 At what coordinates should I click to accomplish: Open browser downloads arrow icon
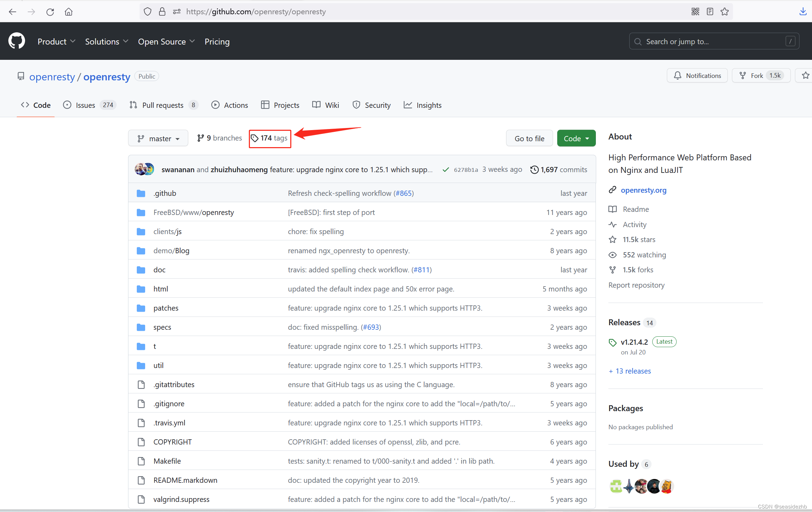[803, 12]
